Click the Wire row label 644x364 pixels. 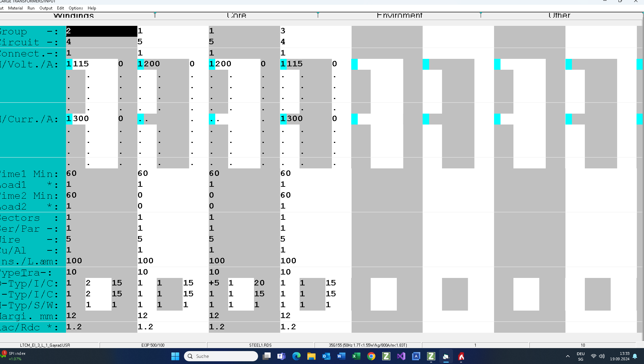point(29,239)
